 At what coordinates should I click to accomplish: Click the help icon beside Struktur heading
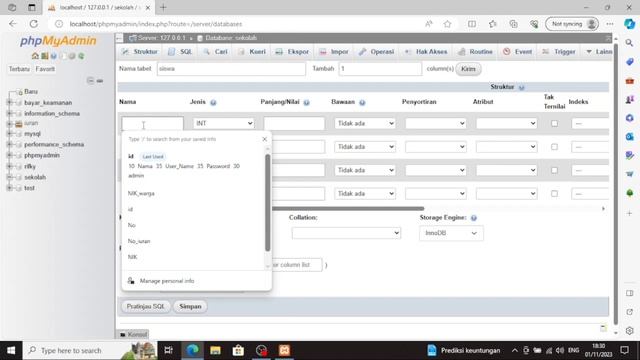point(521,87)
